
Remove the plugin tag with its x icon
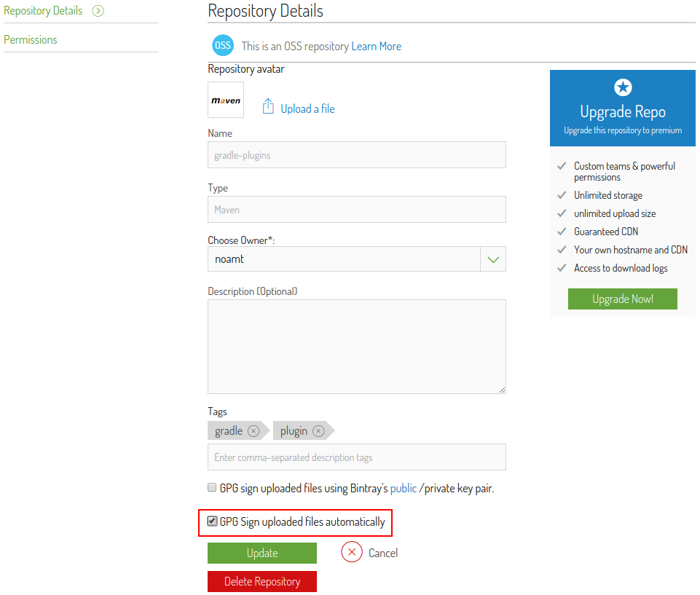tap(318, 431)
